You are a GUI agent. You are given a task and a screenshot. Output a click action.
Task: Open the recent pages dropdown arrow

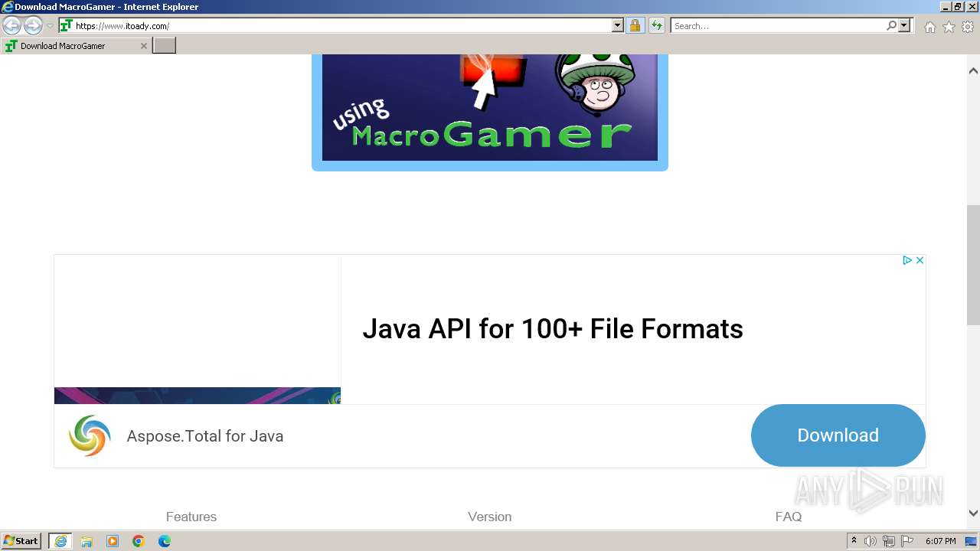[50, 26]
